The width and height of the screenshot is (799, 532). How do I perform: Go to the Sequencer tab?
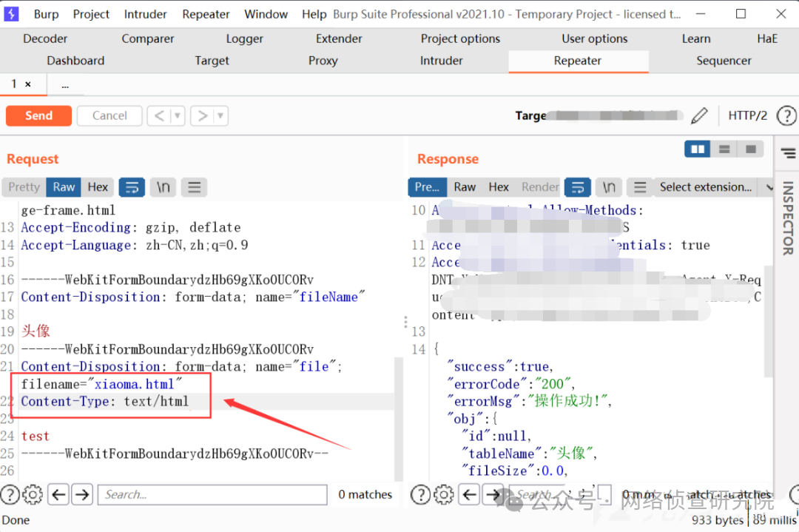click(724, 61)
